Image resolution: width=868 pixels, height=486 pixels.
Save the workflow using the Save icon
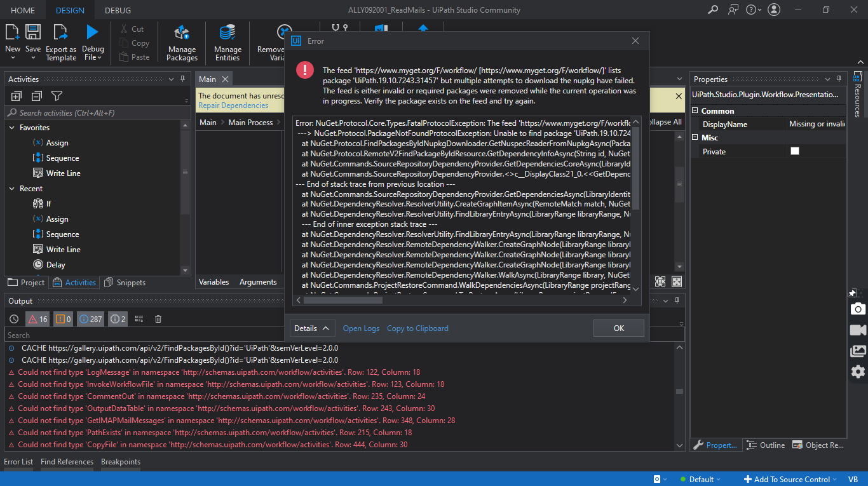33,32
